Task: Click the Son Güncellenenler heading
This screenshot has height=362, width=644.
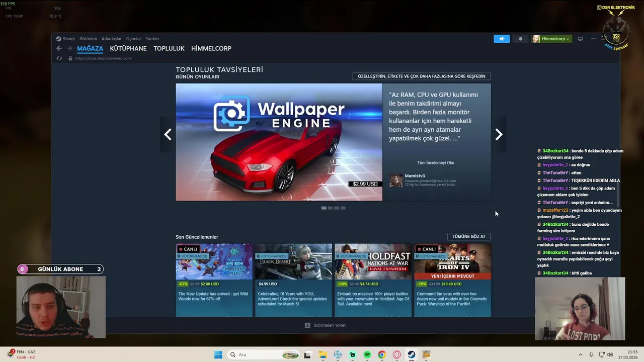Action: click(x=197, y=237)
